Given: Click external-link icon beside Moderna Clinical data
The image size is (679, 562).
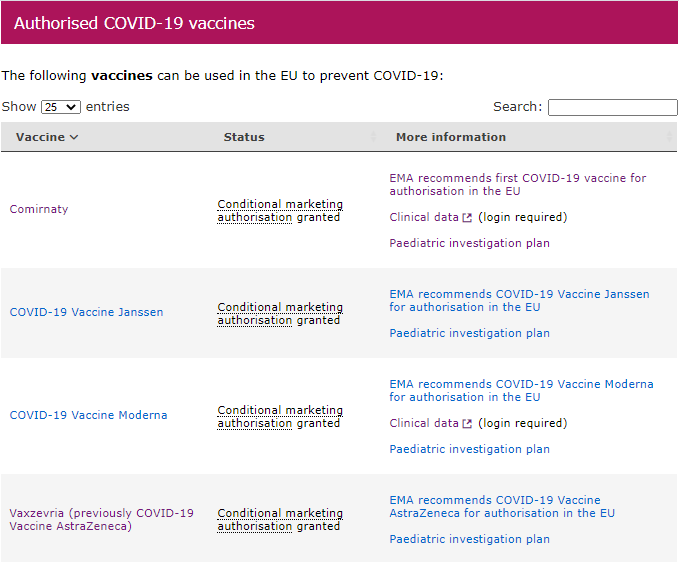Looking at the screenshot, I should (467, 424).
